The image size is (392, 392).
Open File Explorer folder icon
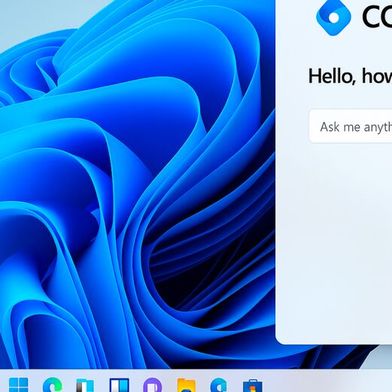(x=186, y=385)
